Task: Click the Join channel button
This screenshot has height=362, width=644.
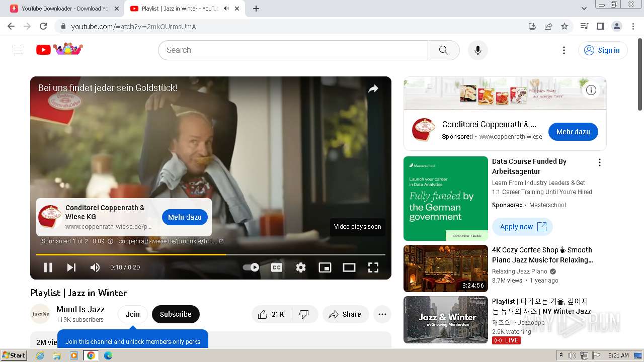Action: click(133, 314)
